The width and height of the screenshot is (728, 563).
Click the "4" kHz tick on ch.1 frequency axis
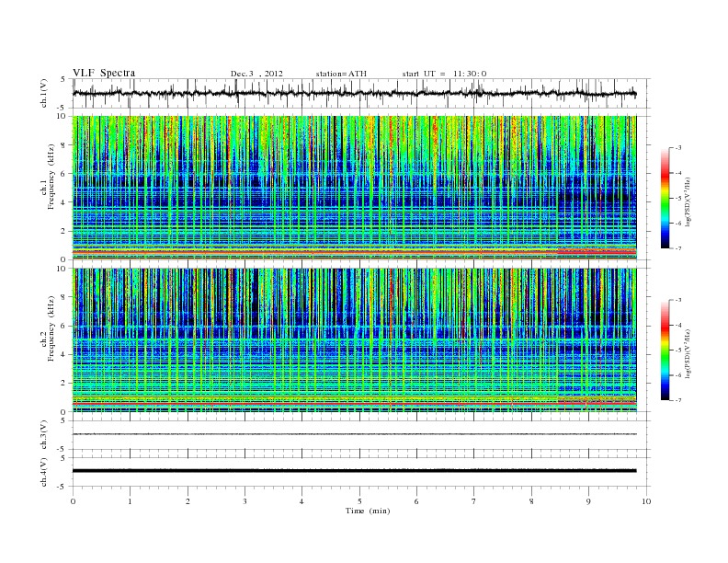[63, 202]
